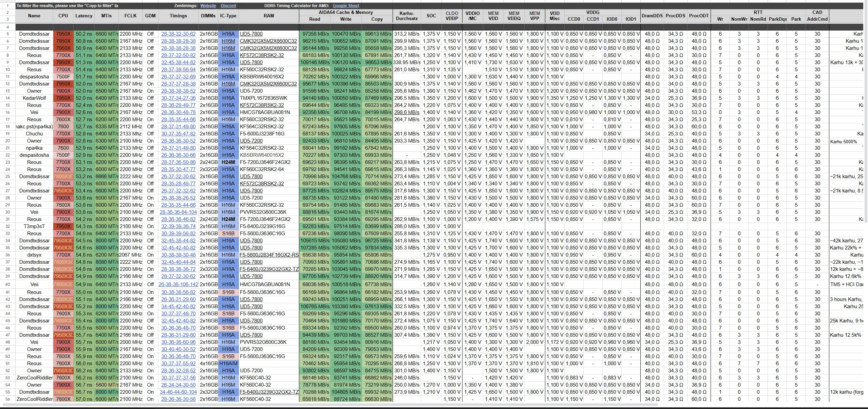Select the ProcODT column header
The image size is (868, 409).
pyautogui.click(x=699, y=16)
